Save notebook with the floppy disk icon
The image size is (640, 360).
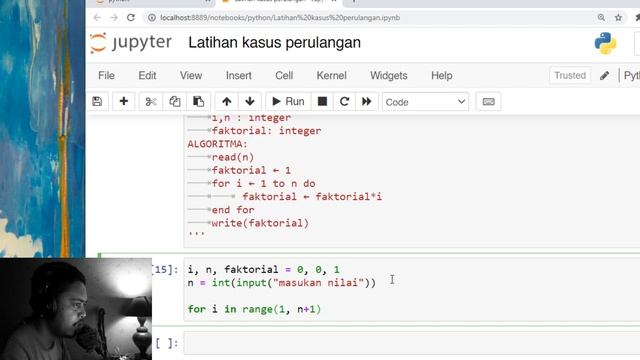(97, 102)
